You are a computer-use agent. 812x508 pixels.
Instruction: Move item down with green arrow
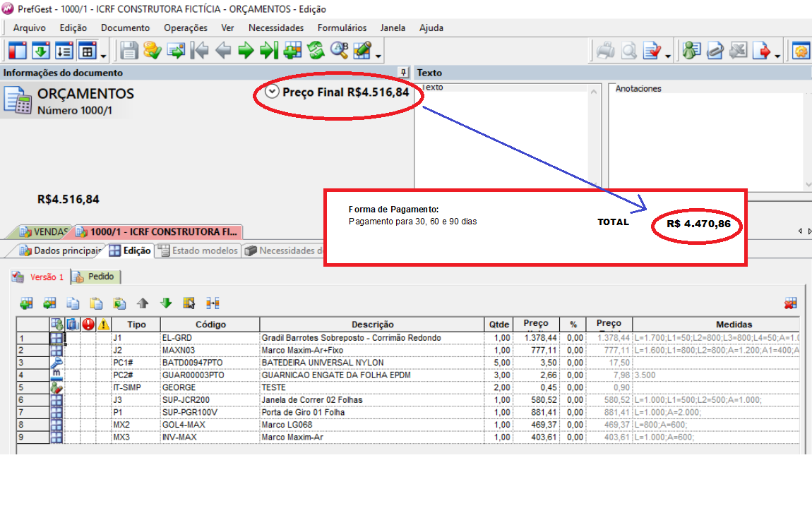[166, 303]
